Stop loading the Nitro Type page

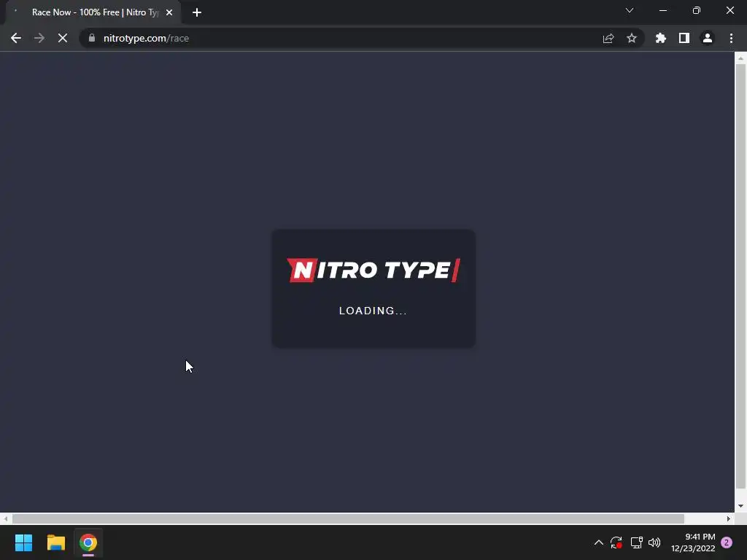click(63, 38)
